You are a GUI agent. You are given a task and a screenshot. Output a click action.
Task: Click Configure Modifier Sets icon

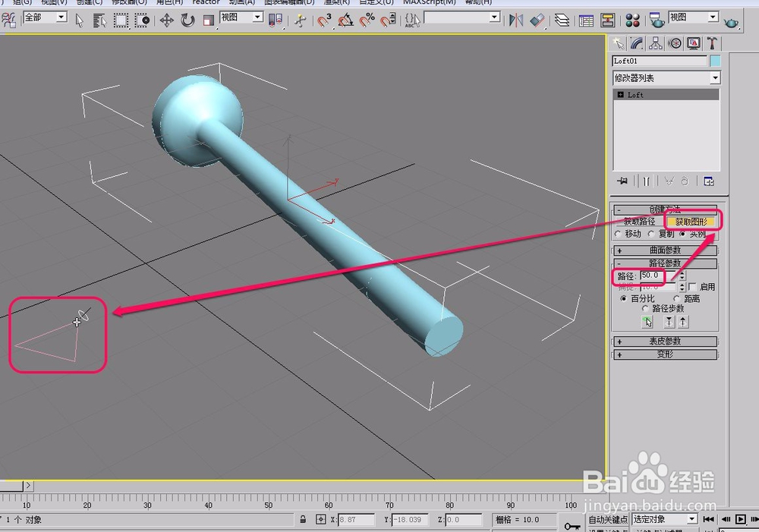pyautogui.click(x=709, y=181)
